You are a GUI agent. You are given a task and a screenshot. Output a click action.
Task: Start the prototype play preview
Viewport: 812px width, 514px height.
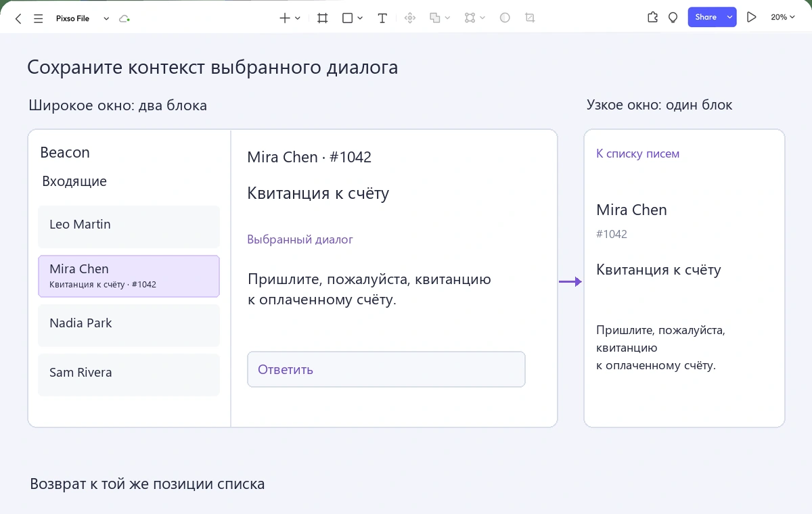(751, 18)
